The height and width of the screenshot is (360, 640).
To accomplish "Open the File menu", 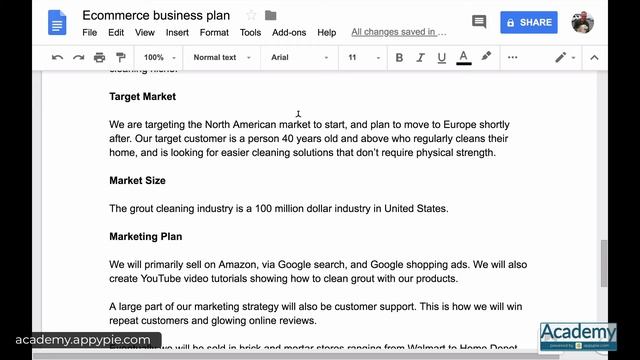I will [89, 33].
